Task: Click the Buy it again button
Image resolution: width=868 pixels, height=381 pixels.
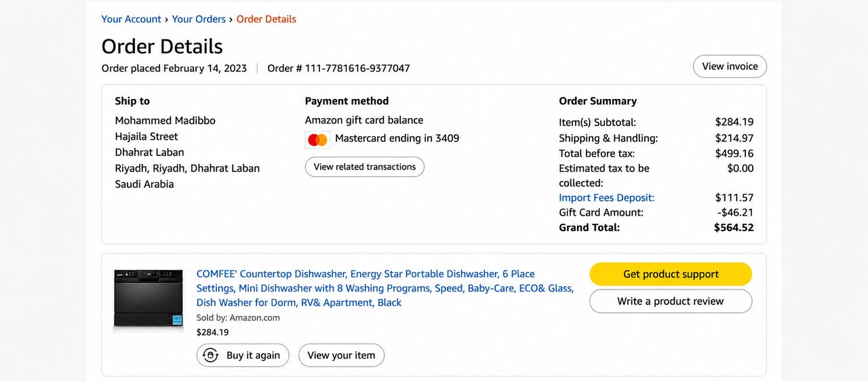Action: tap(243, 355)
